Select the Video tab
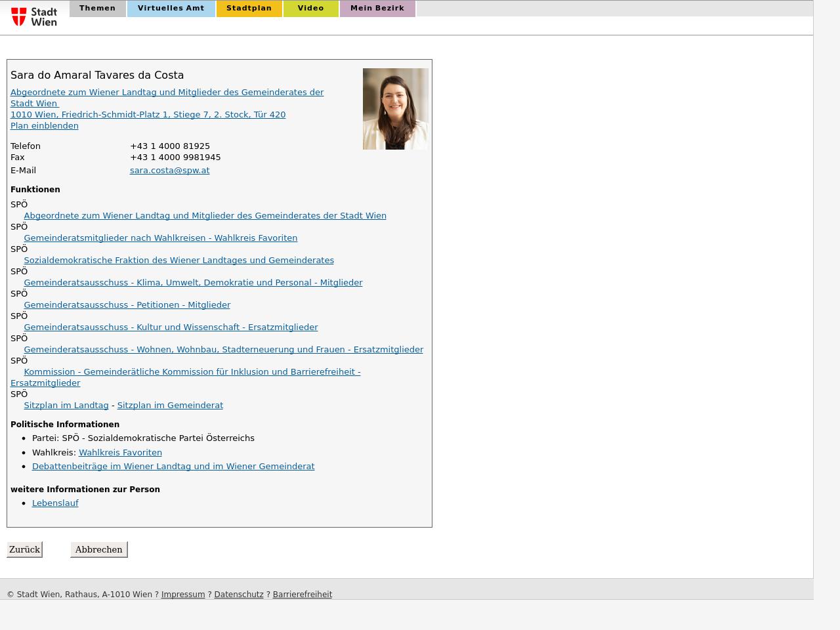 click(x=310, y=9)
